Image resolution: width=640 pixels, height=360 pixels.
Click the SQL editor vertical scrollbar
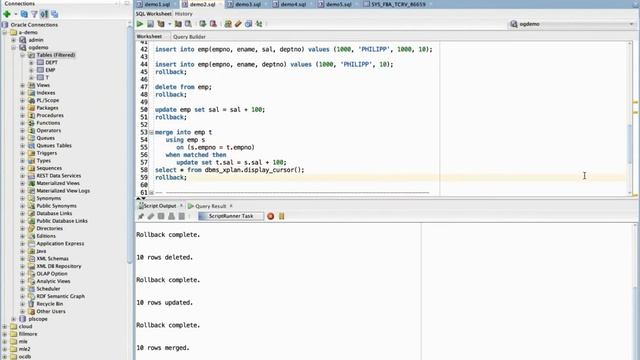629,143
